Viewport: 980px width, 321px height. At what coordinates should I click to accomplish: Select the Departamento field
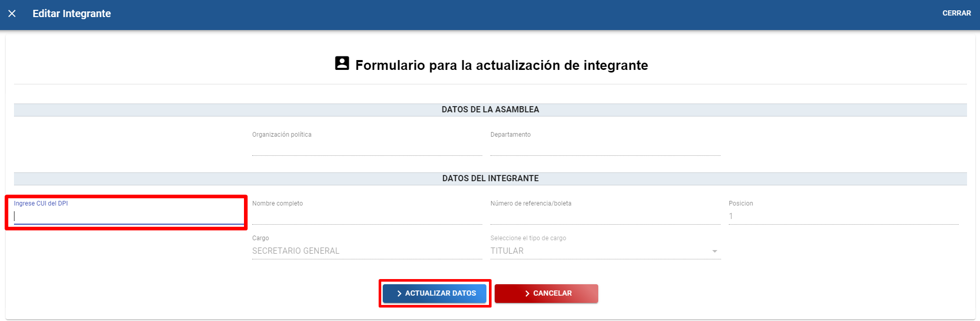click(604, 148)
